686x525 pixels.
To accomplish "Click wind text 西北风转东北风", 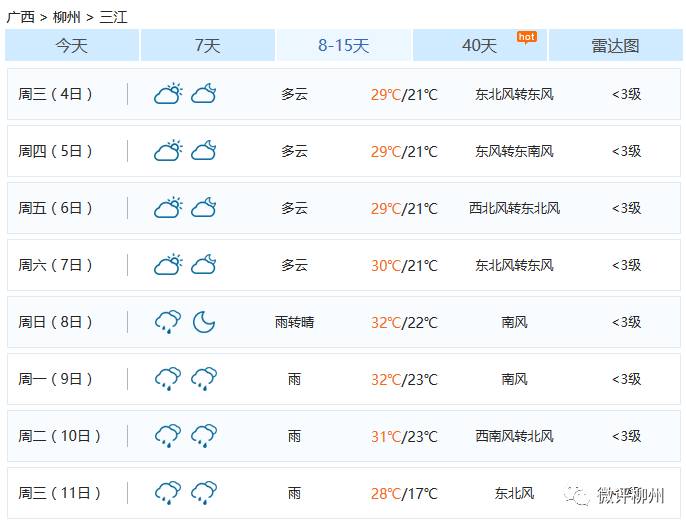I will (x=514, y=208).
